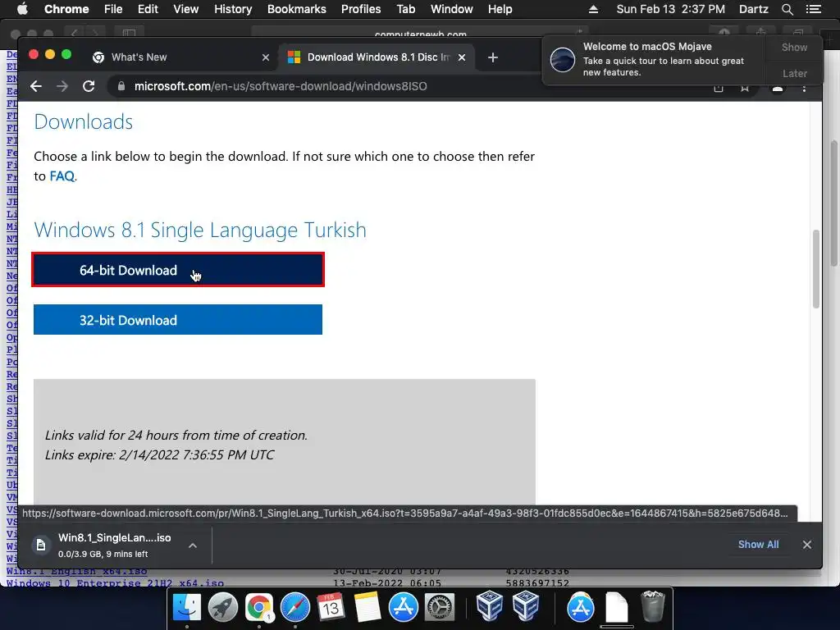The image size is (840, 630).
Task: Click the Dartz user name in the menu bar
Action: 753,9
